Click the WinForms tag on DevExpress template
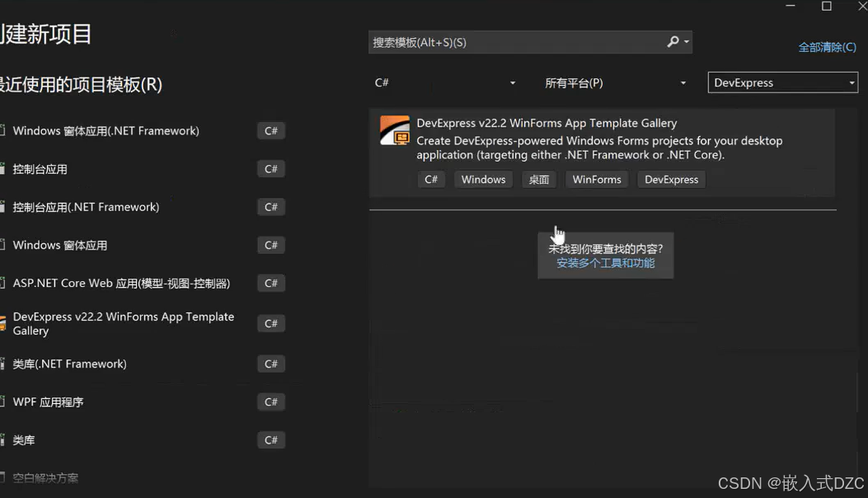 (x=597, y=180)
